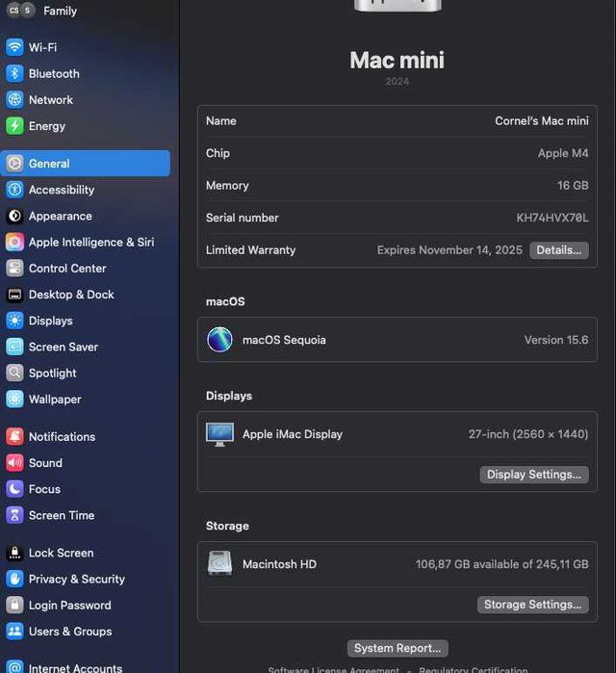Select the Login Password lock icon
Image resolution: width=616 pixels, height=673 pixels.
(14, 605)
